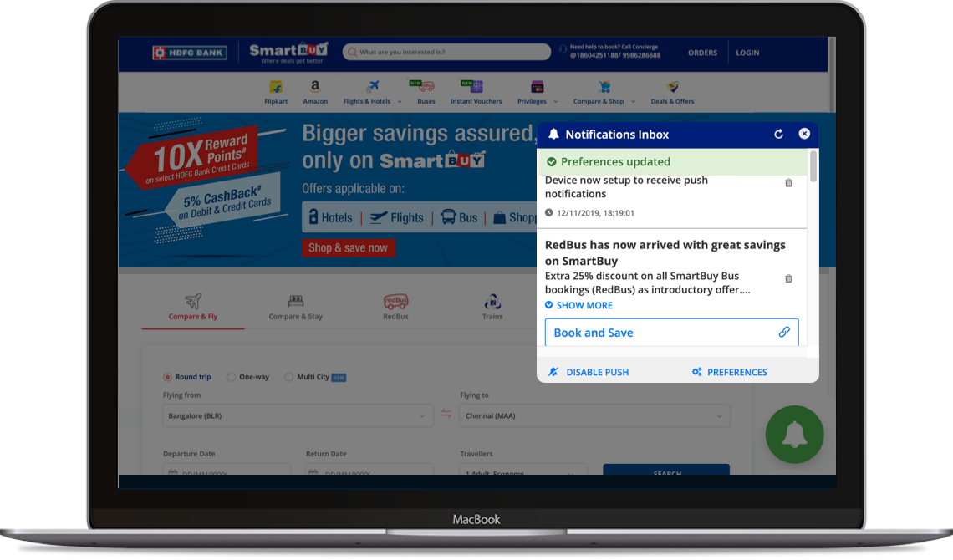Click the timestamp 12/11/2019, 18:19:01
The image size is (953, 560).
click(x=595, y=213)
